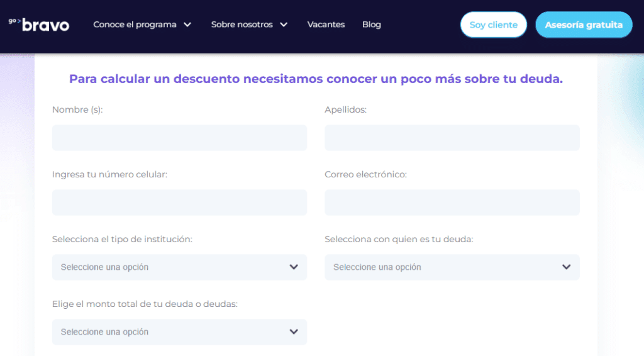This screenshot has width=644, height=356.
Task: Select the número celular input field
Action: pos(179,202)
